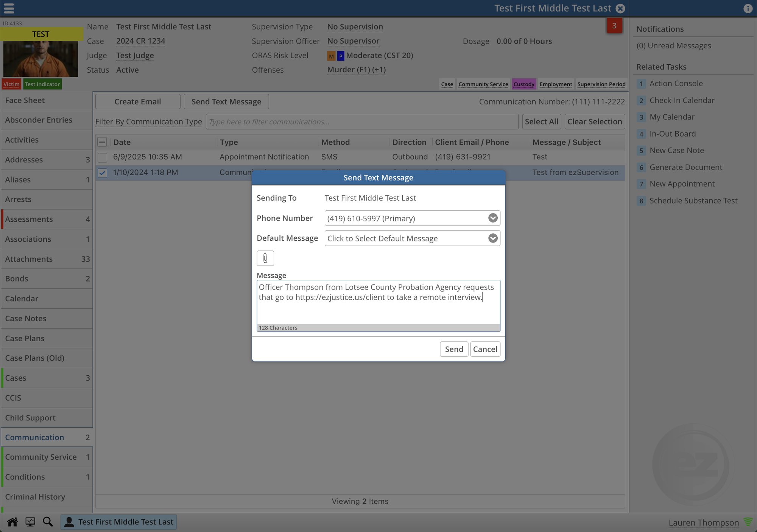This screenshot has width=757, height=532.
Task: Open the search magnifier icon
Action: [48, 522]
